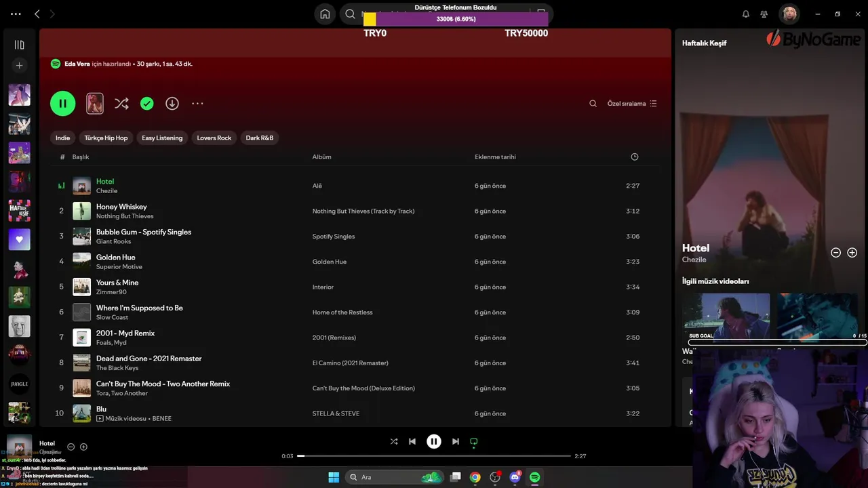
Task: Open Task View on the taskbar
Action: point(456,477)
